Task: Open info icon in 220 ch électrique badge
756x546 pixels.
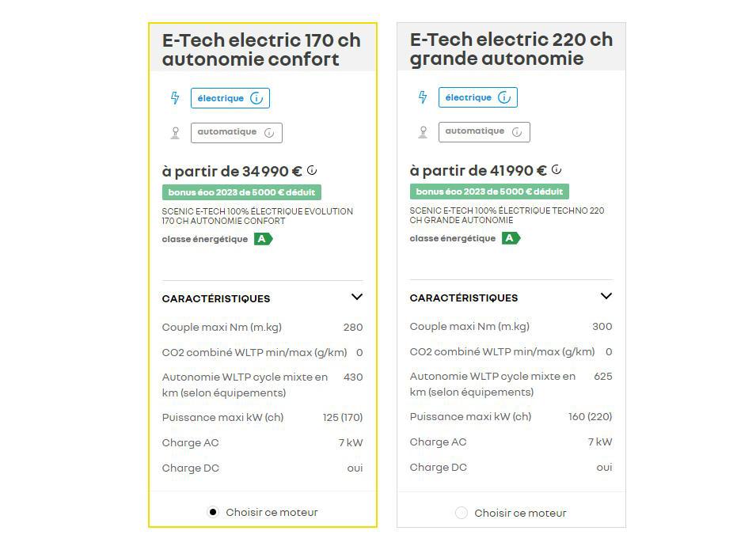Action: [504, 97]
